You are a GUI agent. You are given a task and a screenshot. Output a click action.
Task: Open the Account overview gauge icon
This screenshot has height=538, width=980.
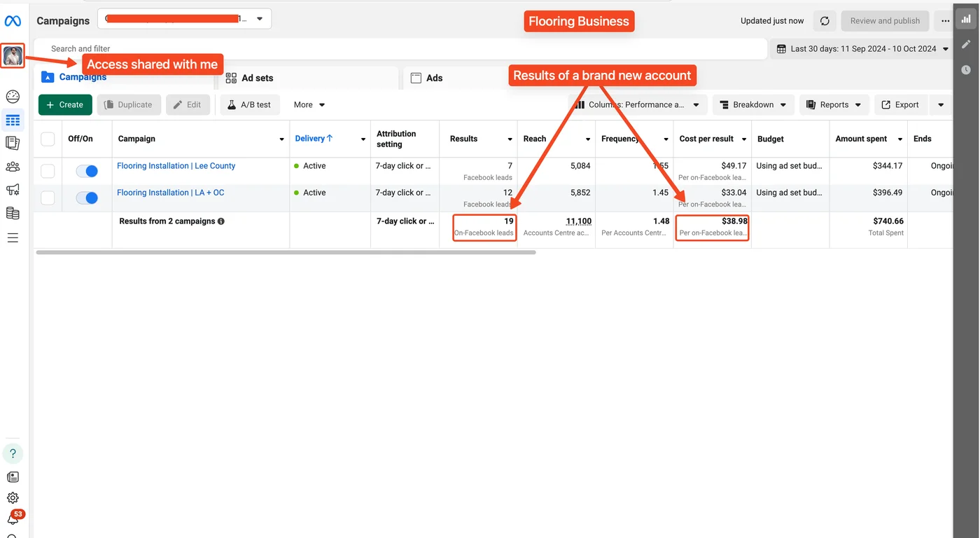(x=13, y=97)
